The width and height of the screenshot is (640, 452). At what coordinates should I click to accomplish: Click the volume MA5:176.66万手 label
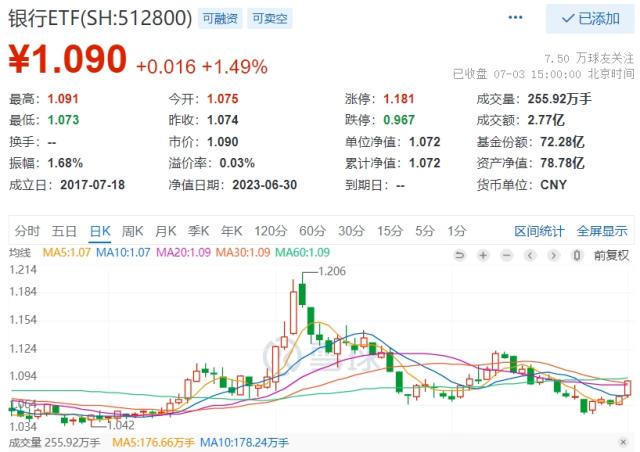tap(153, 442)
